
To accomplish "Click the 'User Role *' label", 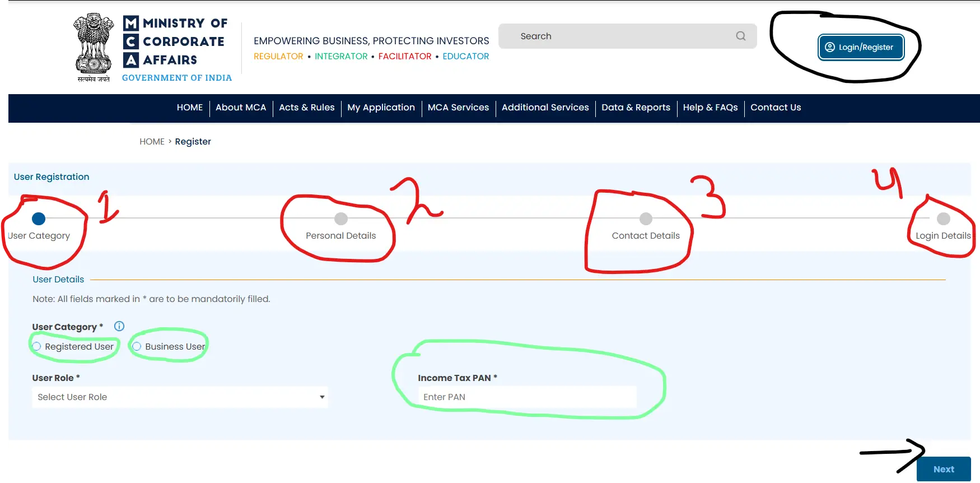I will click(x=56, y=378).
